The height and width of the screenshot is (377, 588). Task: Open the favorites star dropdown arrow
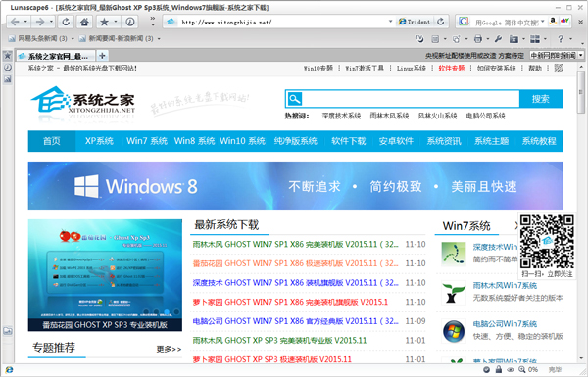pos(115,22)
